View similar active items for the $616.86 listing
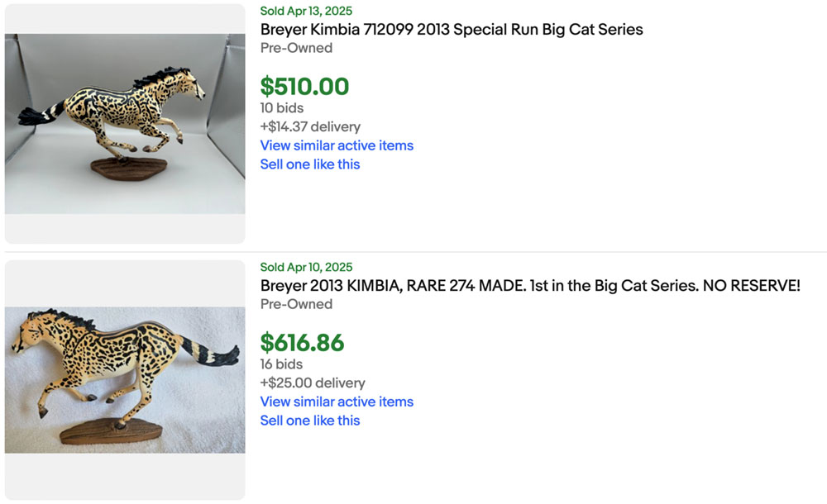Image resolution: width=827 pixels, height=504 pixels. [x=337, y=402]
